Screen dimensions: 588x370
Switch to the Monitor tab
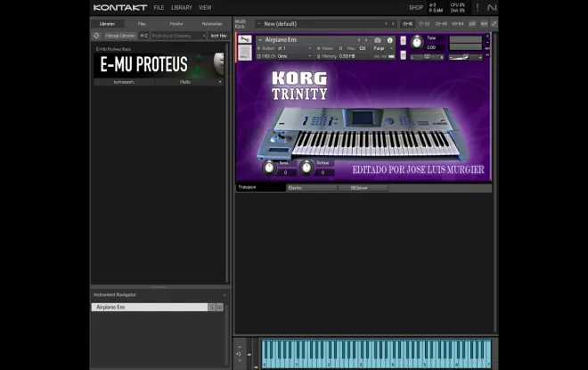(x=176, y=24)
